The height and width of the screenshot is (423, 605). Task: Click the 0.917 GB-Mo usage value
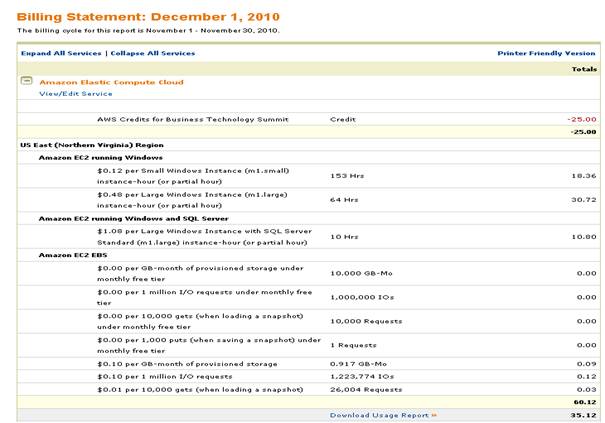358,364
